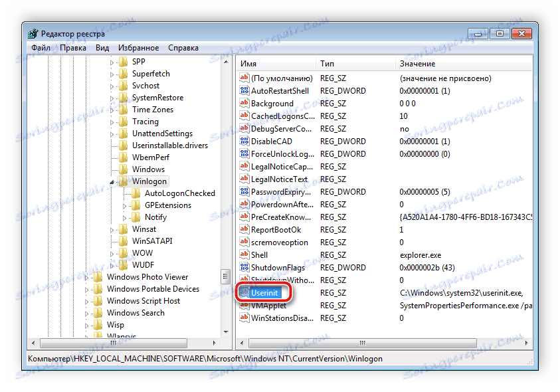This screenshot has width=560, height=392.
Task: Select the SystemRestore folder icon
Action: pyautogui.click(x=124, y=98)
